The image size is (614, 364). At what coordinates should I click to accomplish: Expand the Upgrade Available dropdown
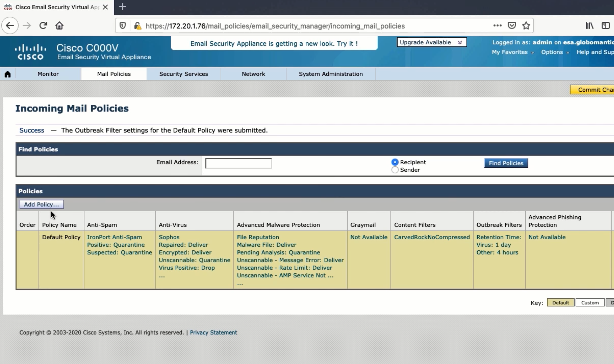tap(432, 42)
